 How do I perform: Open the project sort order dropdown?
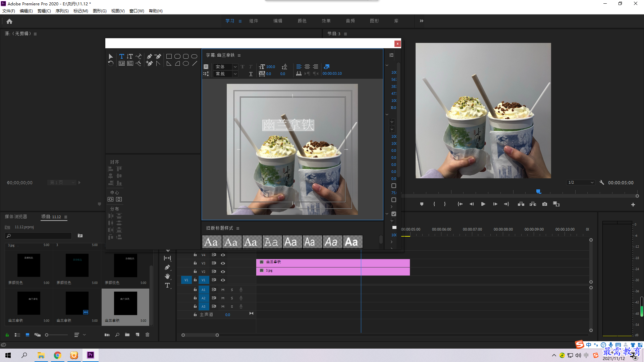(x=80, y=335)
